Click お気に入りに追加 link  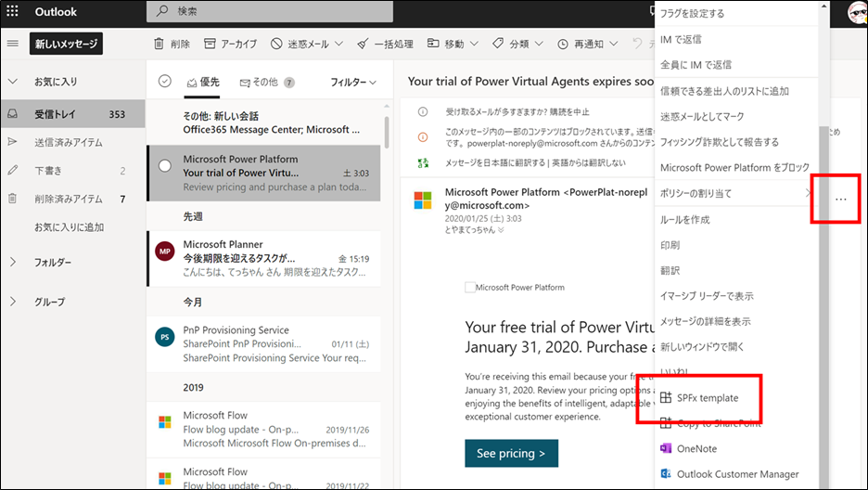[70, 227]
